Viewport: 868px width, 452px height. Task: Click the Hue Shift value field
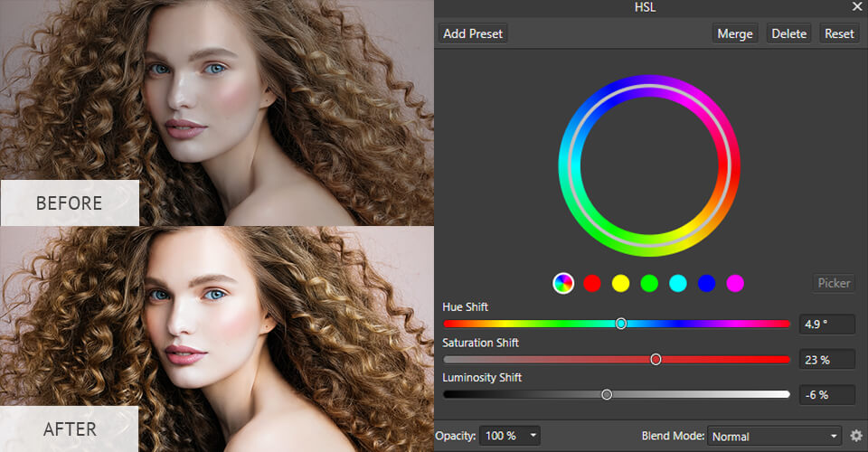click(827, 325)
